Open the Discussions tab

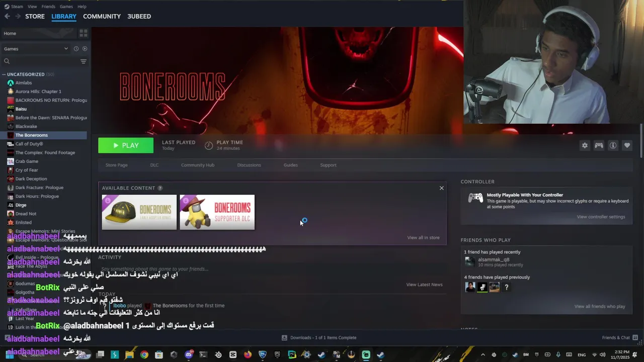[249, 165]
